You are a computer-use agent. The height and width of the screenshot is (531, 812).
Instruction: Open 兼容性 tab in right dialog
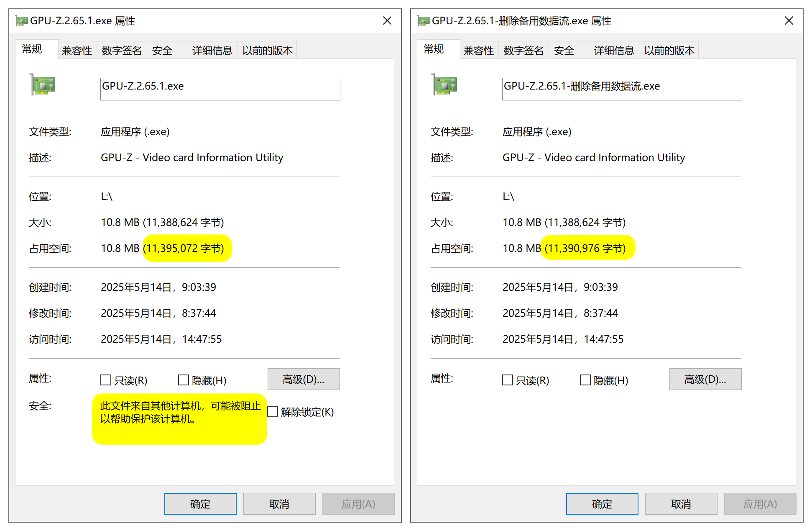click(x=479, y=50)
